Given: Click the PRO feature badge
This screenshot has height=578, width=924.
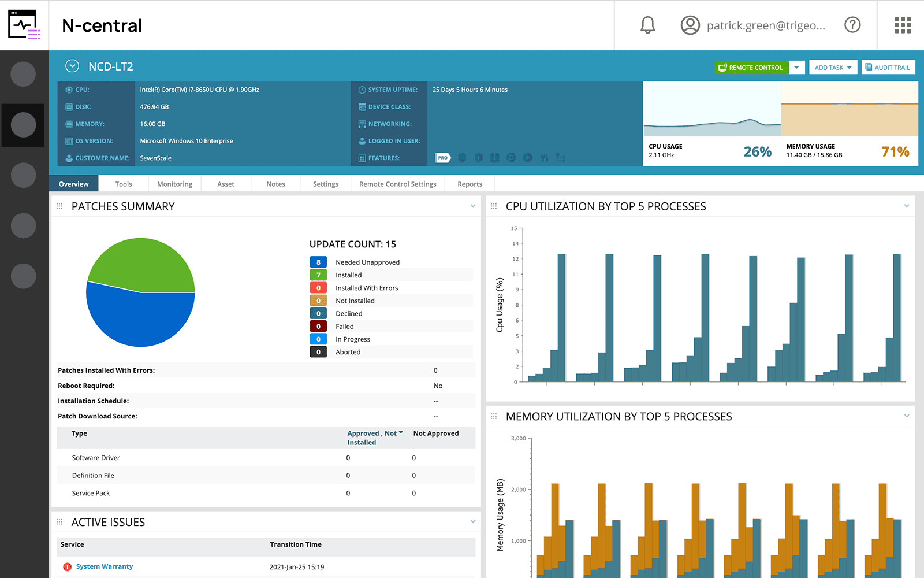Looking at the screenshot, I should 443,157.
